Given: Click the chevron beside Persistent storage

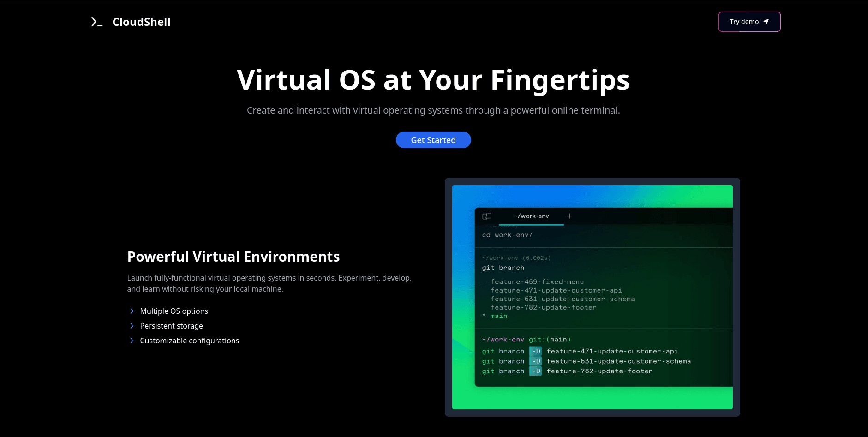Looking at the screenshot, I should (x=132, y=326).
